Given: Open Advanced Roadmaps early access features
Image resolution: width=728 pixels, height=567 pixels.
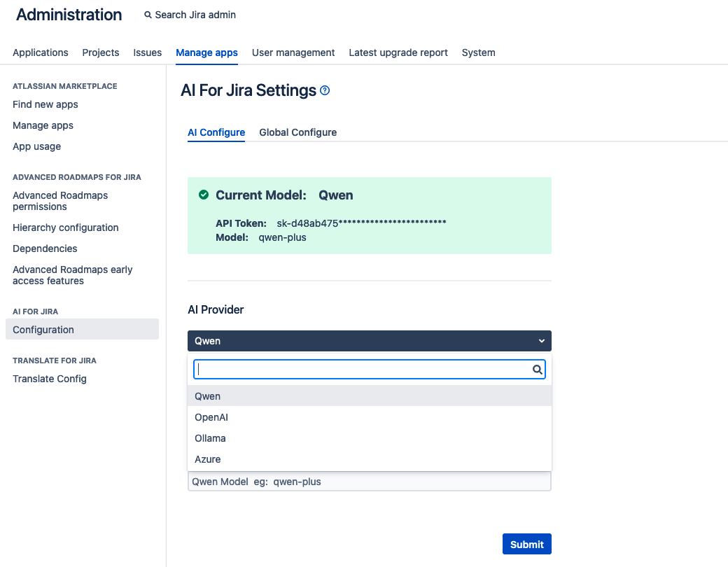Looking at the screenshot, I should pyautogui.click(x=72, y=275).
